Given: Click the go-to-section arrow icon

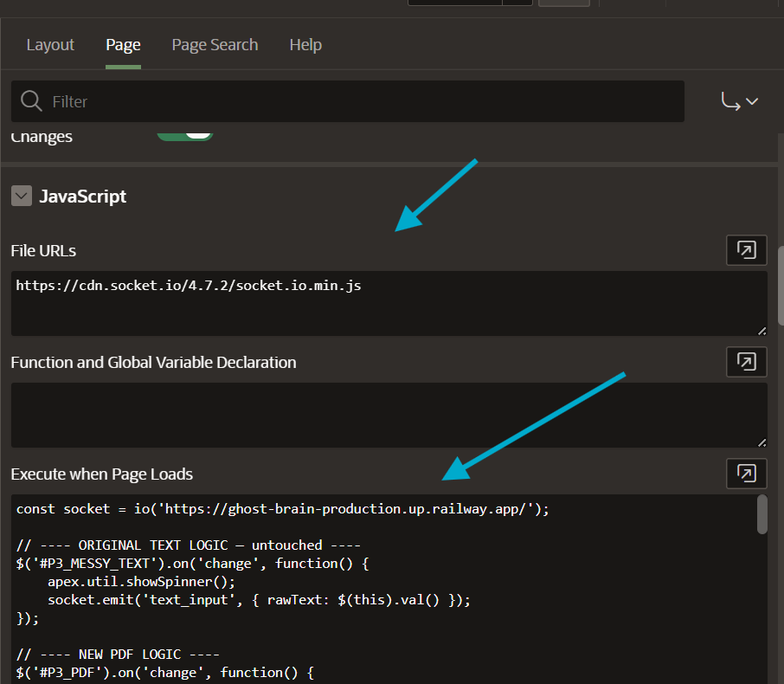Looking at the screenshot, I should pyautogui.click(x=729, y=100).
